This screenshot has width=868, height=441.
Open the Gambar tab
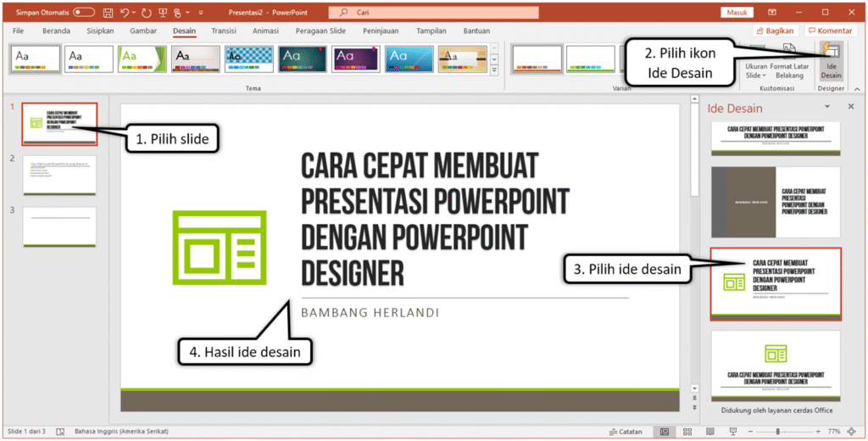[x=143, y=31]
